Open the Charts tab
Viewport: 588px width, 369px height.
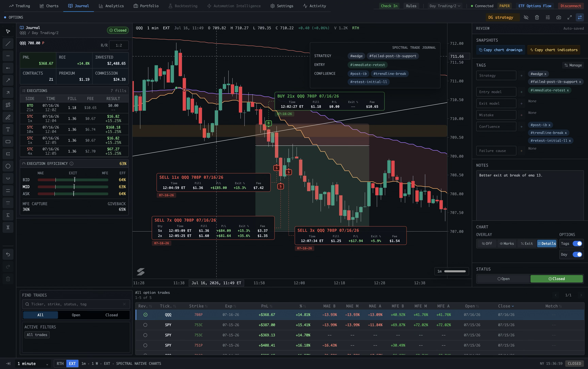[49, 6]
